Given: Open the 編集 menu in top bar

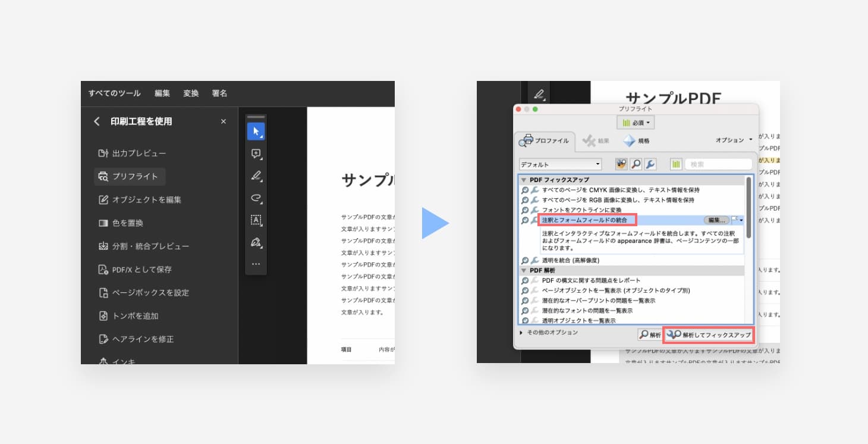Looking at the screenshot, I should [x=162, y=93].
